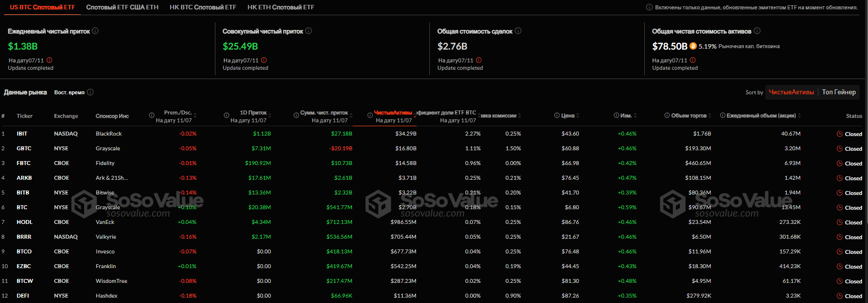Click info icon of 1D Приток column
This screenshot has height=303, width=868.
(x=227, y=115)
